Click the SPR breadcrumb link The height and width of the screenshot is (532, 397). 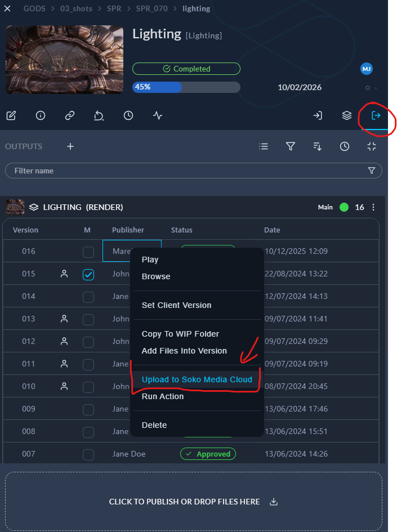tap(114, 8)
